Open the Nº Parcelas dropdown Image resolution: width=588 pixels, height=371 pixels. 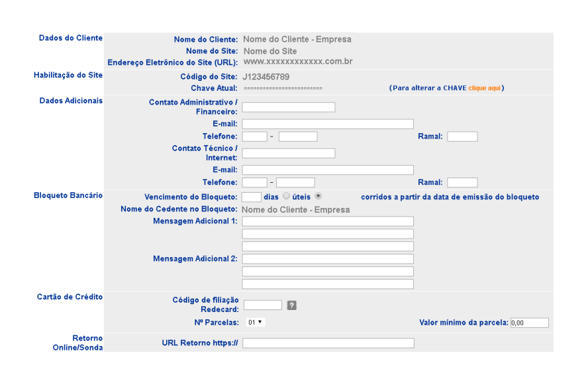coord(256,322)
